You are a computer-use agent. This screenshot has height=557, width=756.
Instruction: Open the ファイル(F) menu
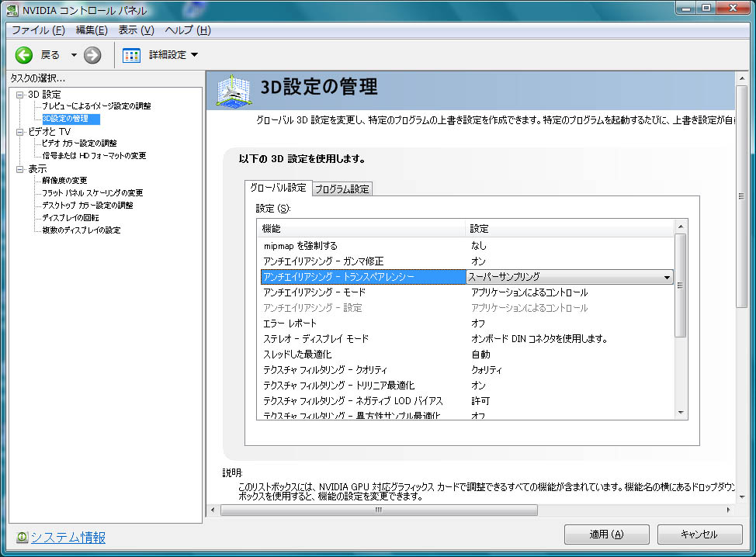38,30
